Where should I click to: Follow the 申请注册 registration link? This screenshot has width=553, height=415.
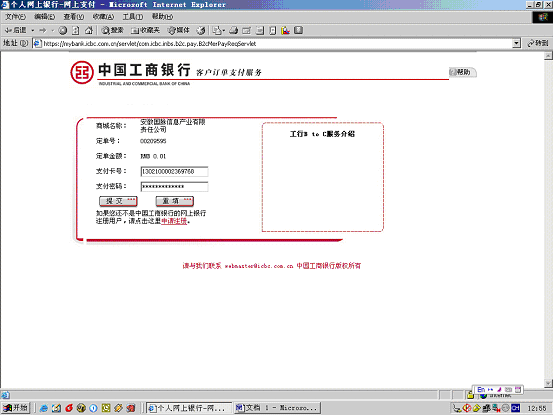(x=174, y=221)
